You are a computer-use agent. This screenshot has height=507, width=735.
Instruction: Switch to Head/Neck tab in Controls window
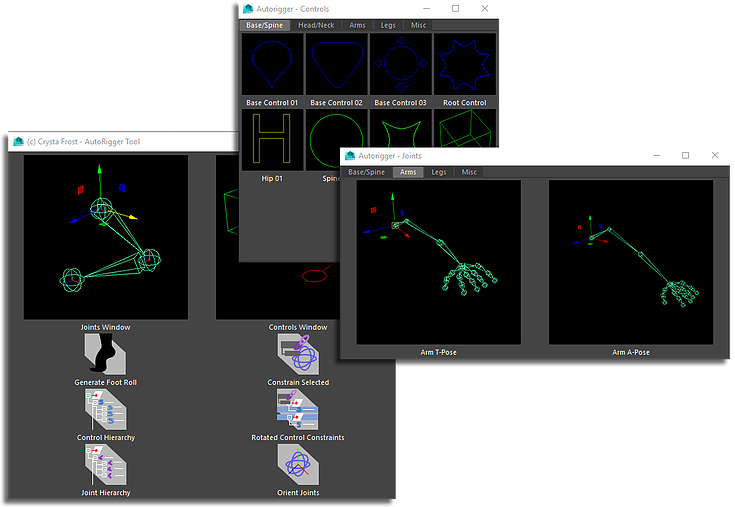point(316,25)
